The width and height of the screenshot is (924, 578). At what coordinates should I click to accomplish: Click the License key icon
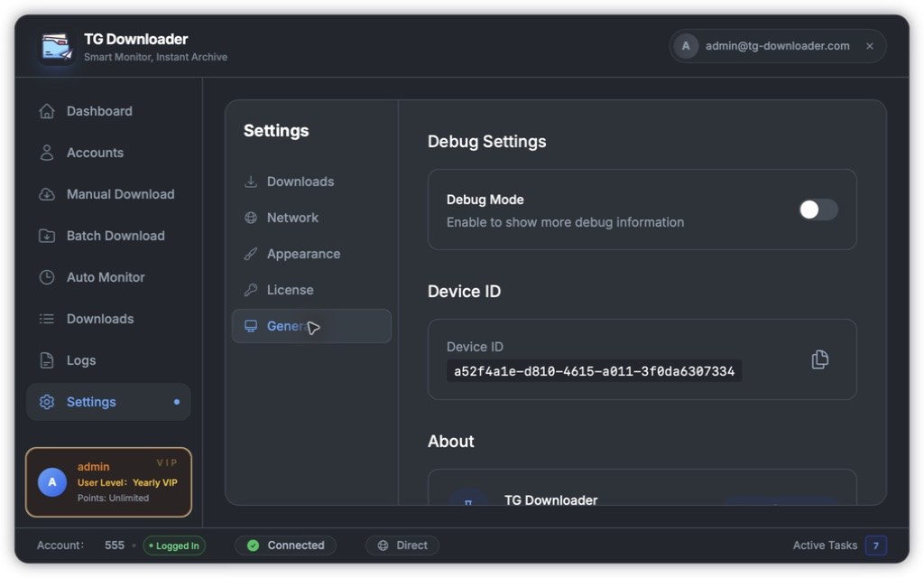point(251,290)
